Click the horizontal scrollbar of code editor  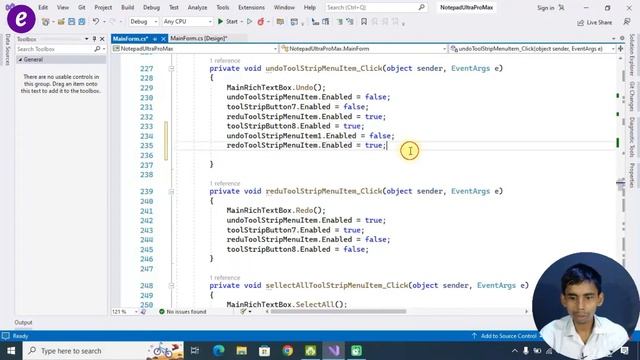338,311
